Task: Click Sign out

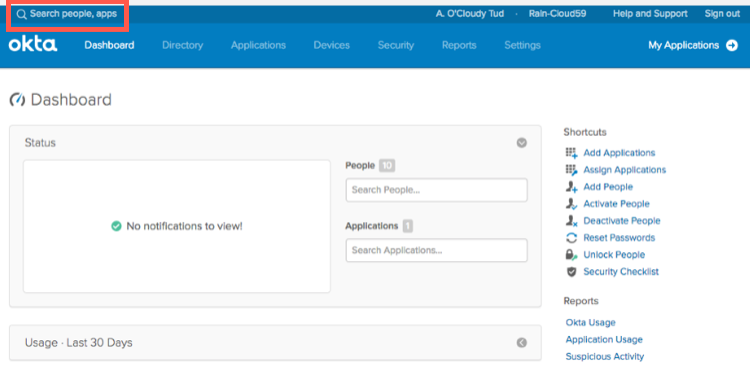Action: 722,14
